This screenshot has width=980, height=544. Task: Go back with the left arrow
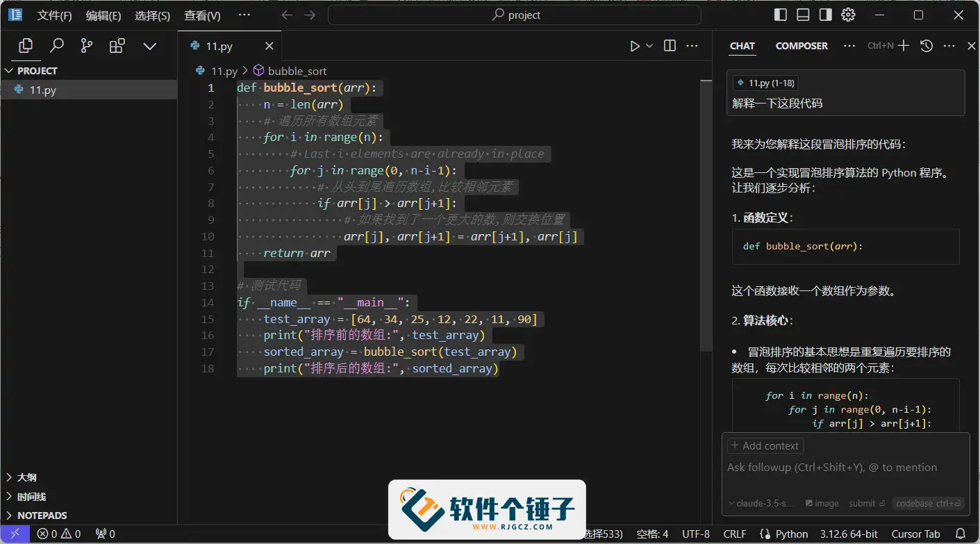click(286, 15)
